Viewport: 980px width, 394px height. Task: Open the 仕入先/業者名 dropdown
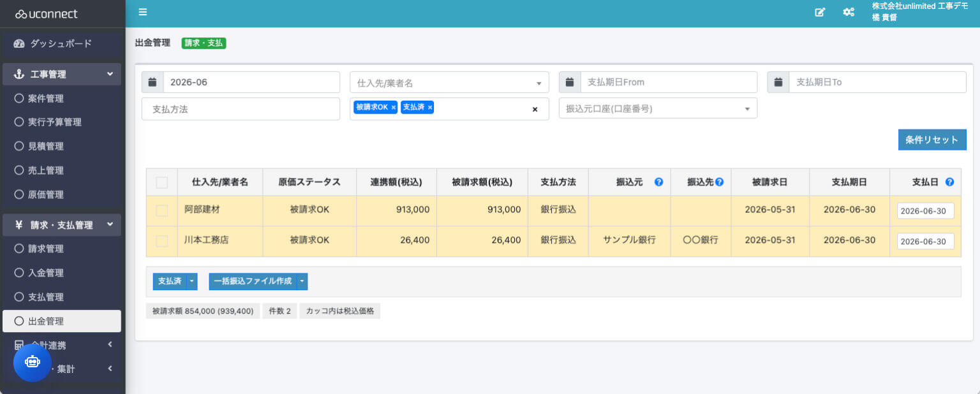(449, 83)
